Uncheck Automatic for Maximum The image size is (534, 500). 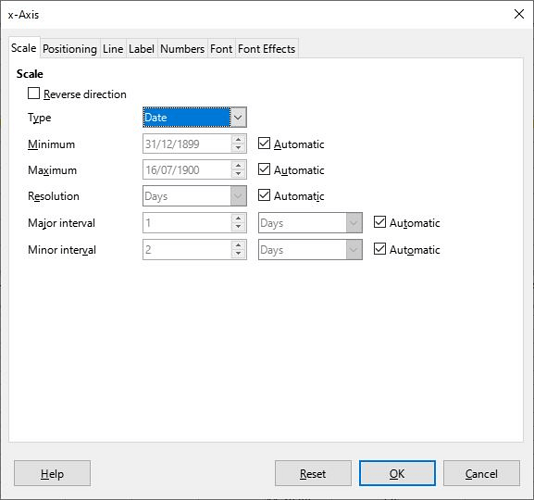click(264, 169)
